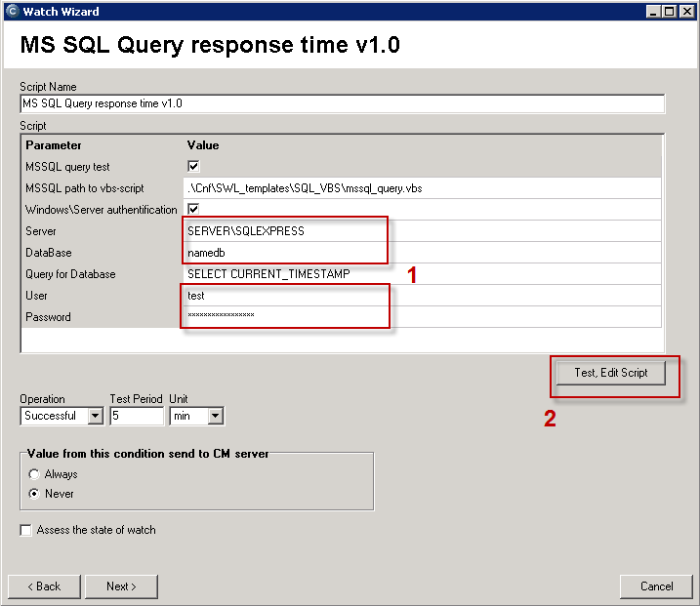Proceed with the Next button

[x=121, y=586]
